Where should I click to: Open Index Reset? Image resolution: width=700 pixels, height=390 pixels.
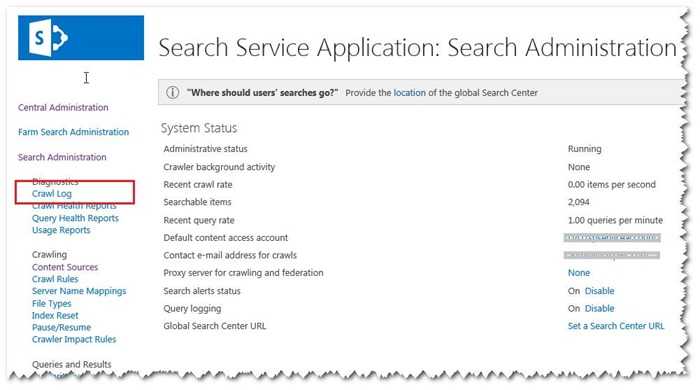click(55, 315)
